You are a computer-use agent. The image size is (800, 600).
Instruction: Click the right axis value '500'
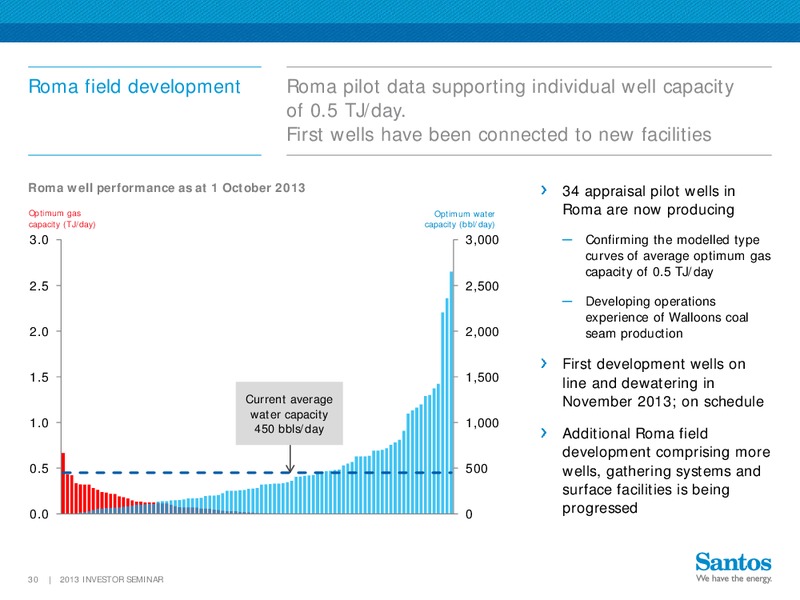(476, 468)
